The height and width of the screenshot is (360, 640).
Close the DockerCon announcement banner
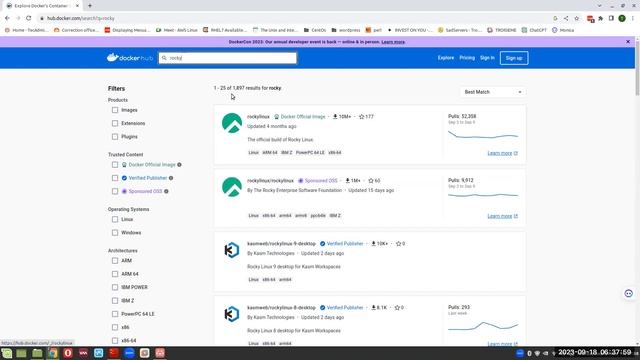(628, 42)
